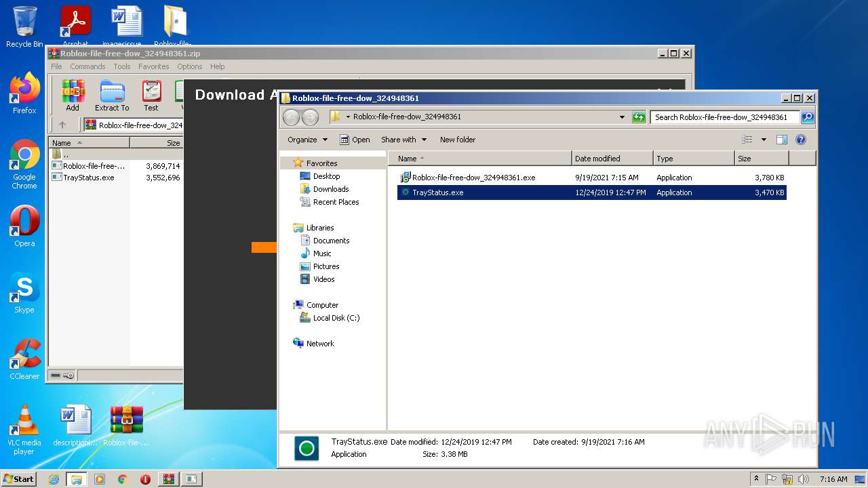Open Explorer help question mark icon

click(800, 140)
